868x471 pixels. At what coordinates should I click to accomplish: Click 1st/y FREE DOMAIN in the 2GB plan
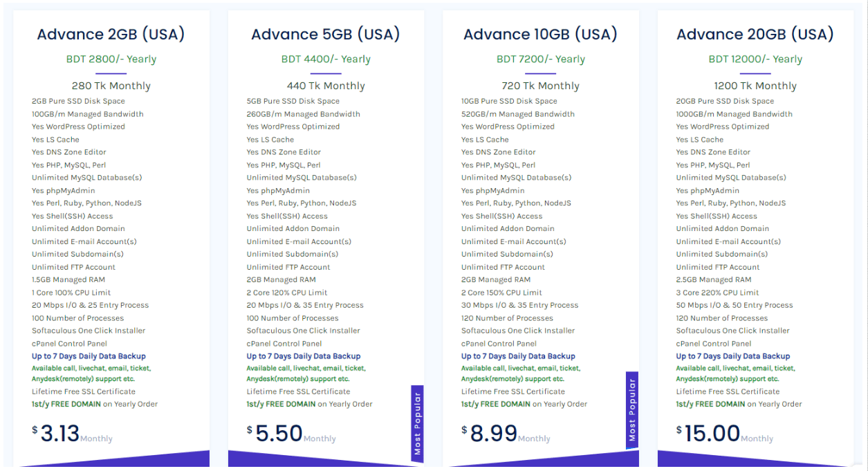(x=66, y=404)
